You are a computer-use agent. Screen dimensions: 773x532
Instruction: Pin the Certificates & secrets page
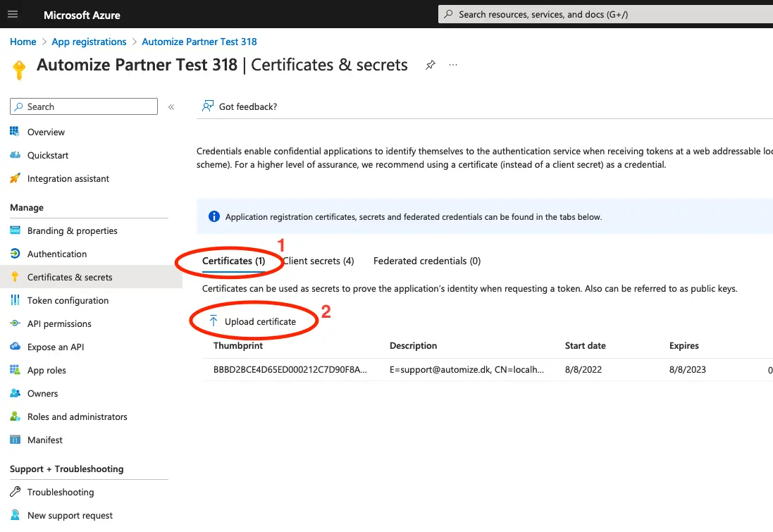click(x=431, y=64)
